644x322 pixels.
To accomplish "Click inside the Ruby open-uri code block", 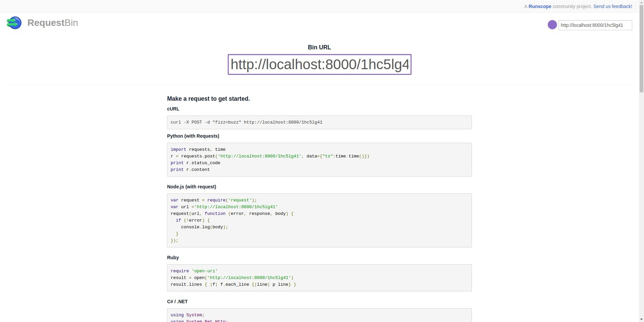I will click(x=319, y=278).
